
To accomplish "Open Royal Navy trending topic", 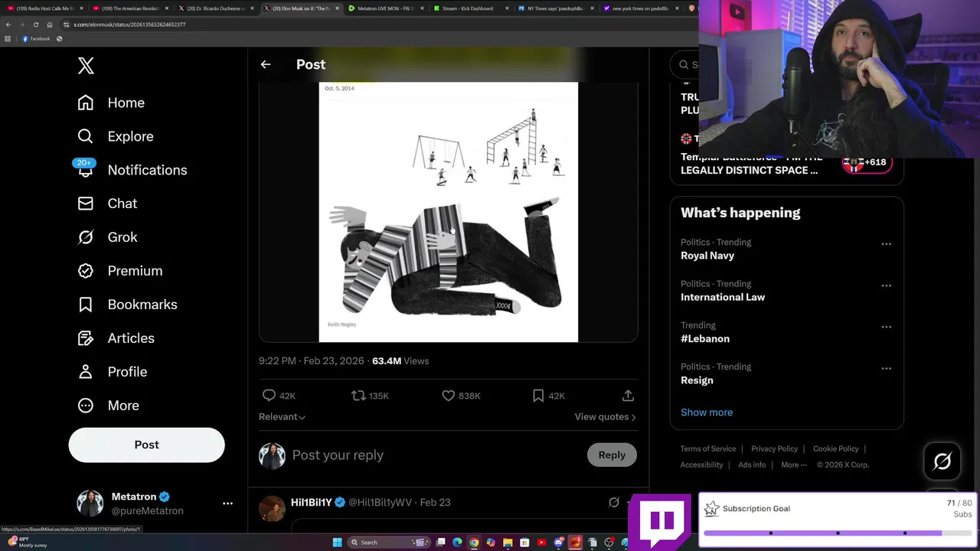I will tap(707, 256).
